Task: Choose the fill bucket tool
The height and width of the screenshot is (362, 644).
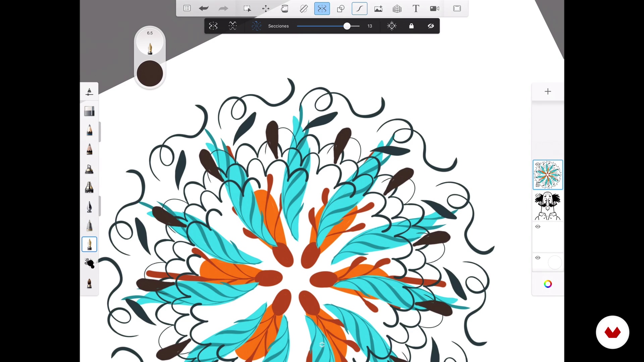Action: 284,8
